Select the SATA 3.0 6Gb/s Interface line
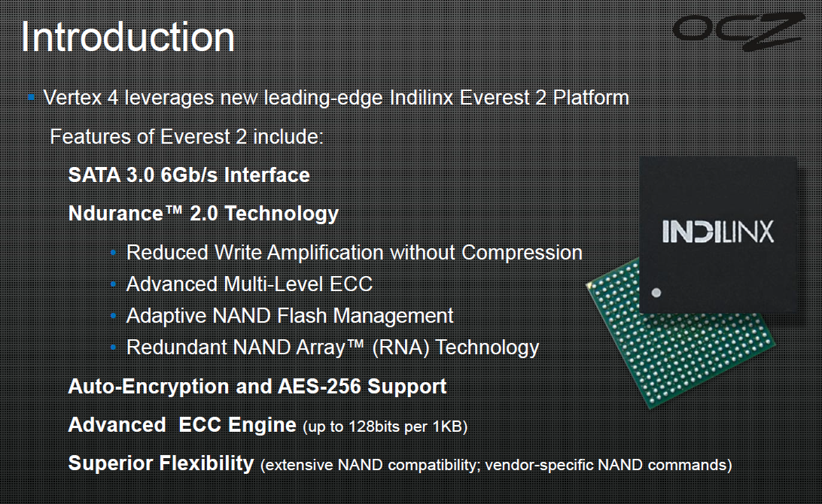This screenshot has width=822, height=504. (x=189, y=175)
